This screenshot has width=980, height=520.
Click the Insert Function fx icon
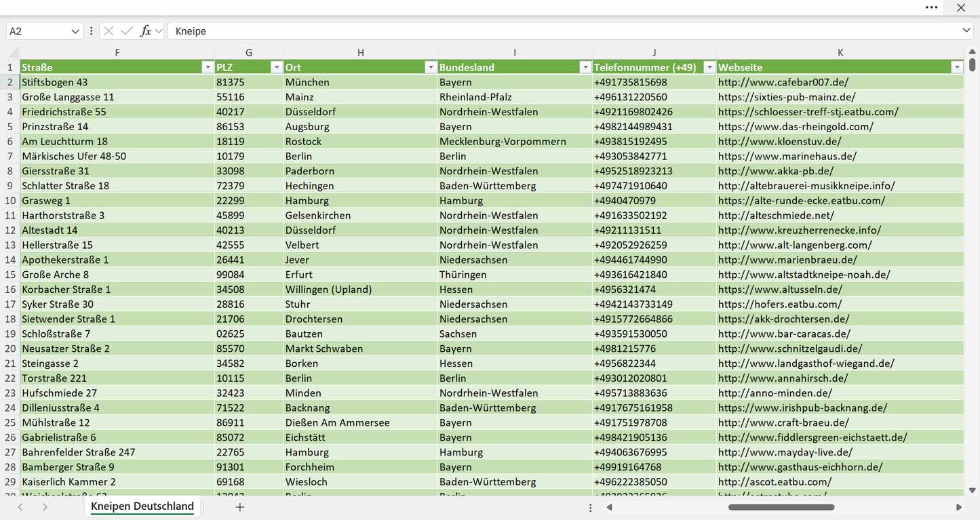click(x=145, y=31)
